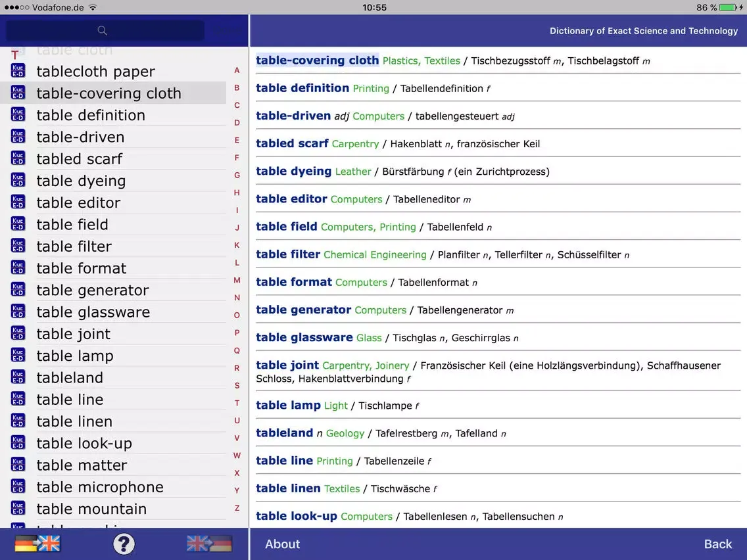Tap the Wi-Fi icon in status bar
The width and height of the screenshot is (747, 560).
point(93,8)
